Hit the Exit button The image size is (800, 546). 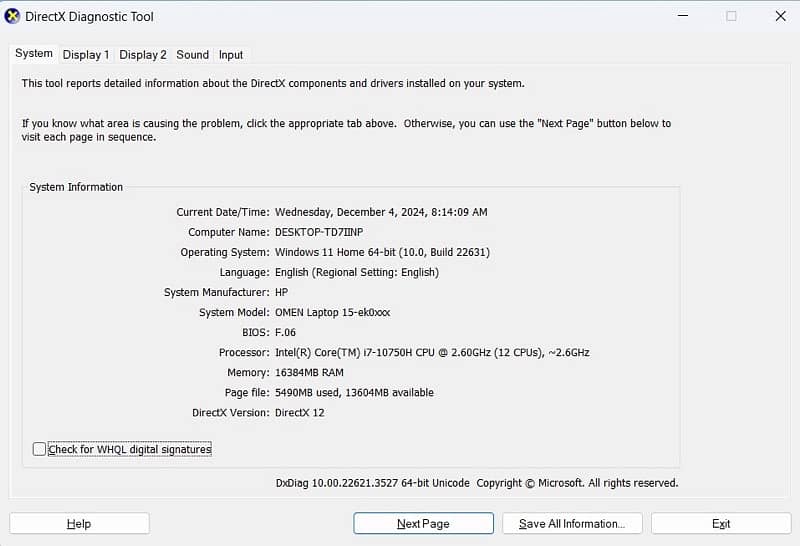pyautogui.click(x=721, y=524)
